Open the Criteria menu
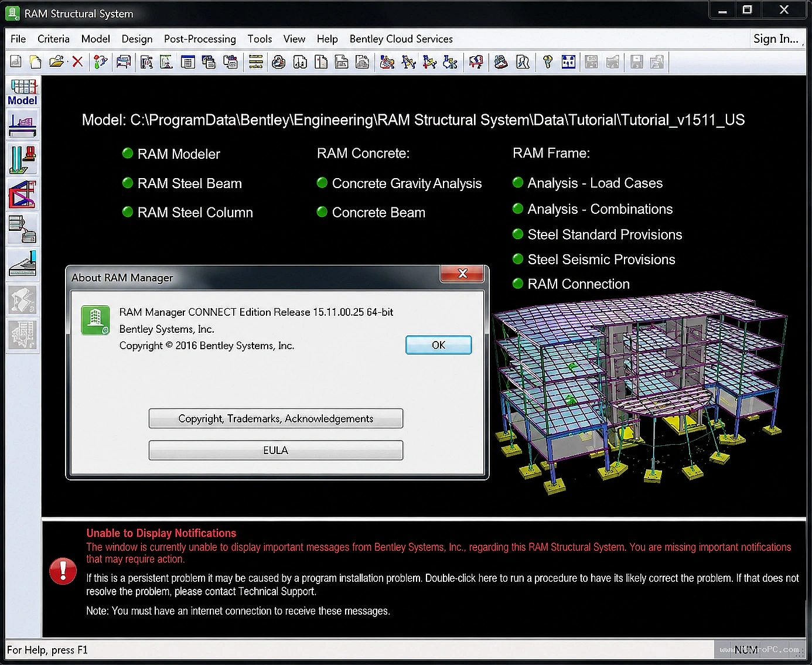Viewport: 812px width, 665px height. (x=53, y=39)
